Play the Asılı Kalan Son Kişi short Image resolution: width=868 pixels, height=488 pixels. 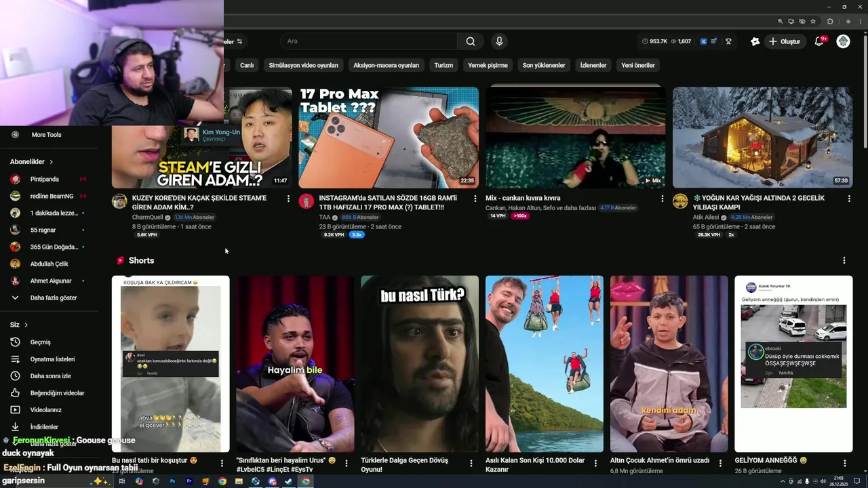(x=545, y=364)
